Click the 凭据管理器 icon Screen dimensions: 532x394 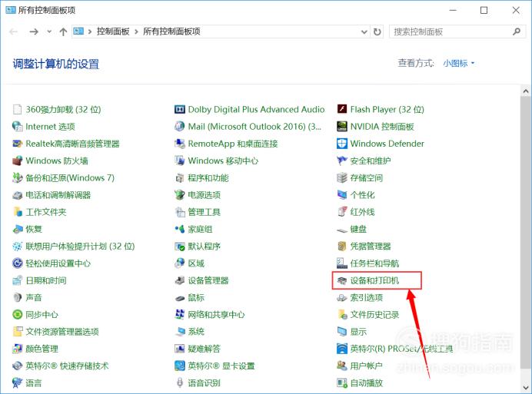coord(342,247)
